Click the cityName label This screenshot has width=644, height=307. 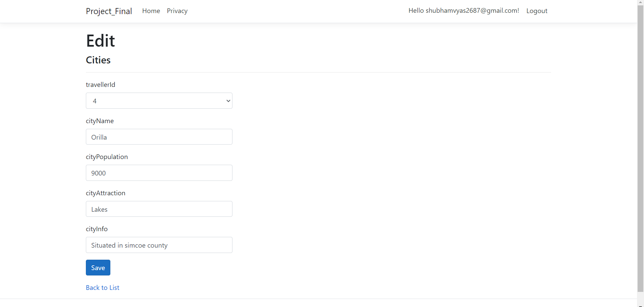tap(100, 121)
